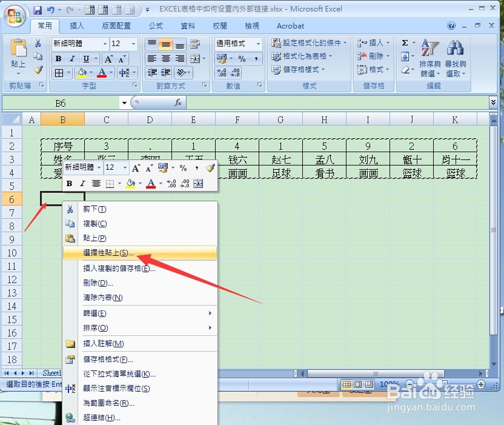Toggle Bold formatting
This screenshot has height=425, width=504.
pos(58,59)
